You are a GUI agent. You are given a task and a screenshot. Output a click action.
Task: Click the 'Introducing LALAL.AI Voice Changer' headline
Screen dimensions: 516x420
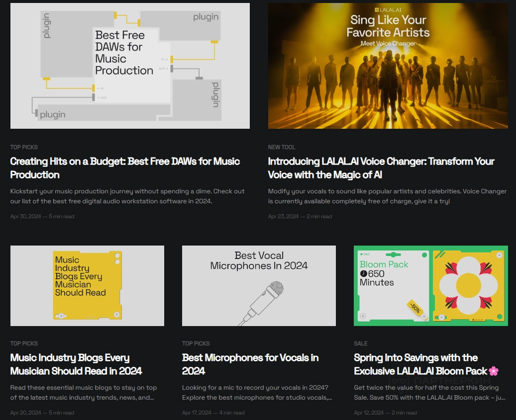(381, 168)
